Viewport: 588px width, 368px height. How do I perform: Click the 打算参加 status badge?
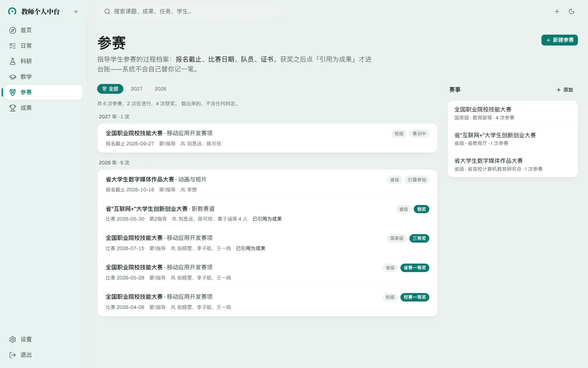(x=417, y=180)
